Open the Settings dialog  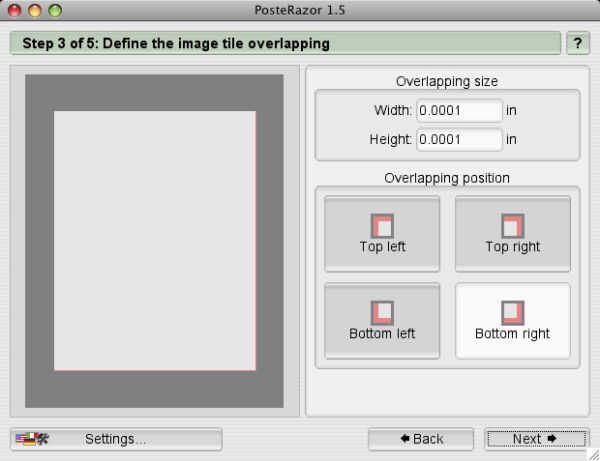pyautogui.click(x=116, y=439)
